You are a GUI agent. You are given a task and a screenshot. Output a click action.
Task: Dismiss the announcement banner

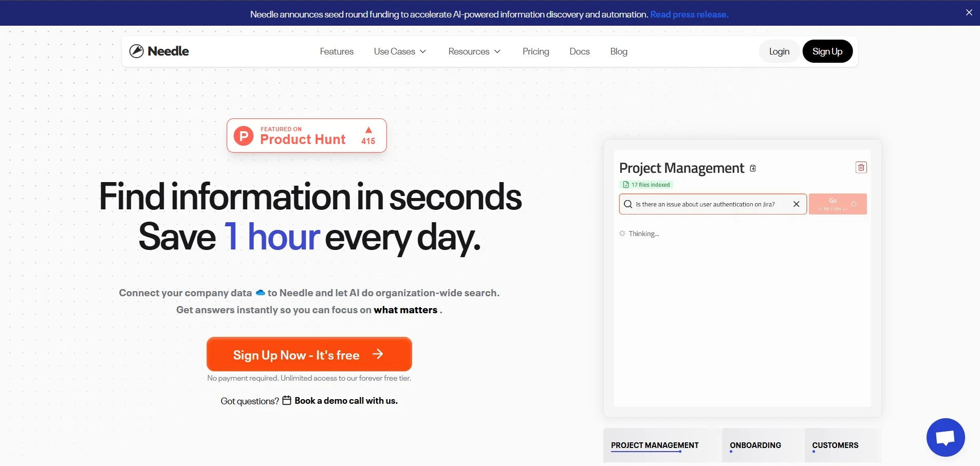click(969, 12)
